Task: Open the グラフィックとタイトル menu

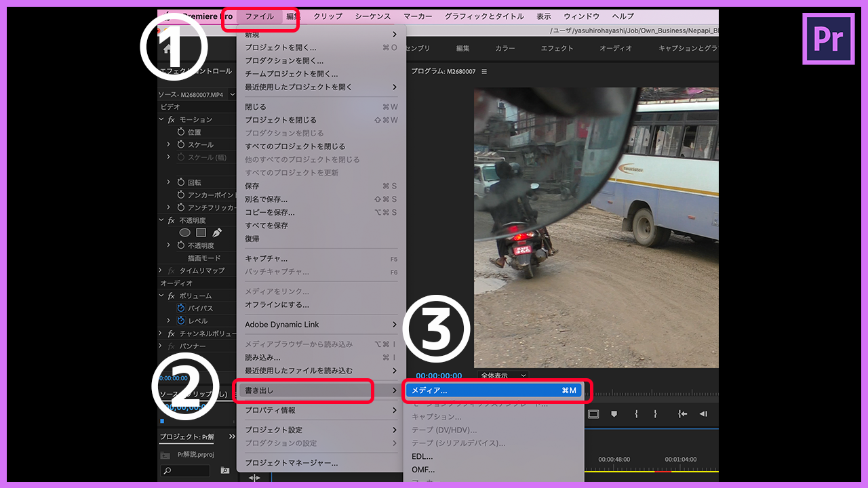Action: [x=484, y=16]
